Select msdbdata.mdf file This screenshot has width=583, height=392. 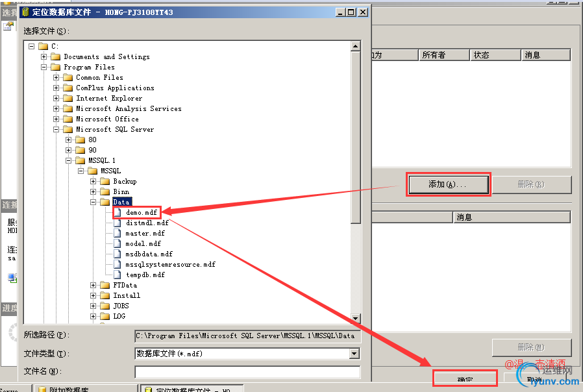pos(149,254)
